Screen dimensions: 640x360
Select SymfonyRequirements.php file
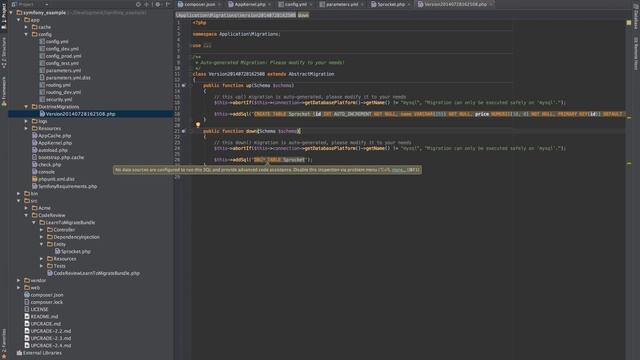point(64,186)
